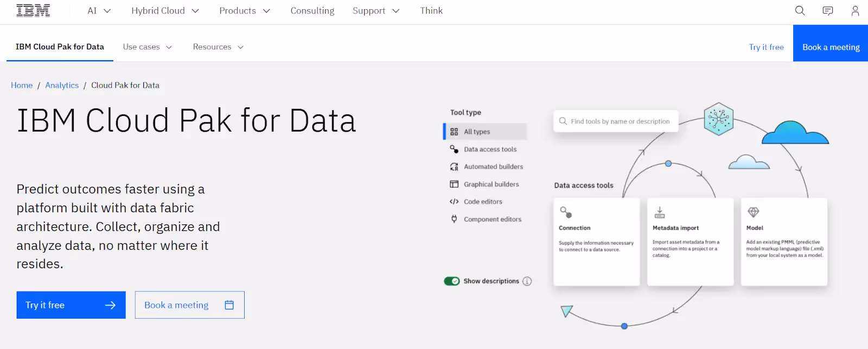Click the All types grid icon
Viewport: 868px width, 349px height.
(454, 132)
